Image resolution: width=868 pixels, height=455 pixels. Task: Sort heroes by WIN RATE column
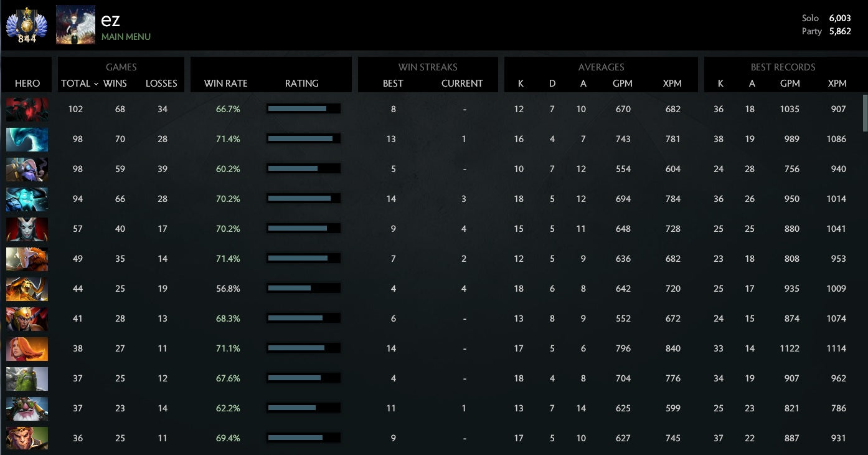225,84
